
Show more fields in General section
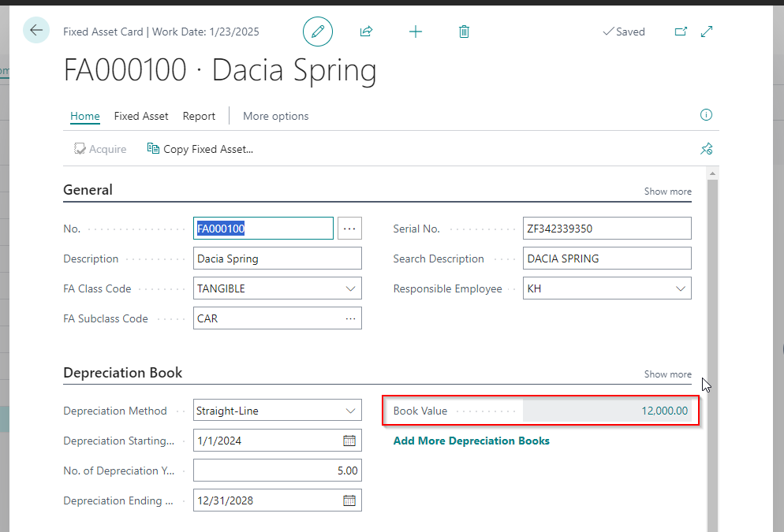click(x=667, y=192)
